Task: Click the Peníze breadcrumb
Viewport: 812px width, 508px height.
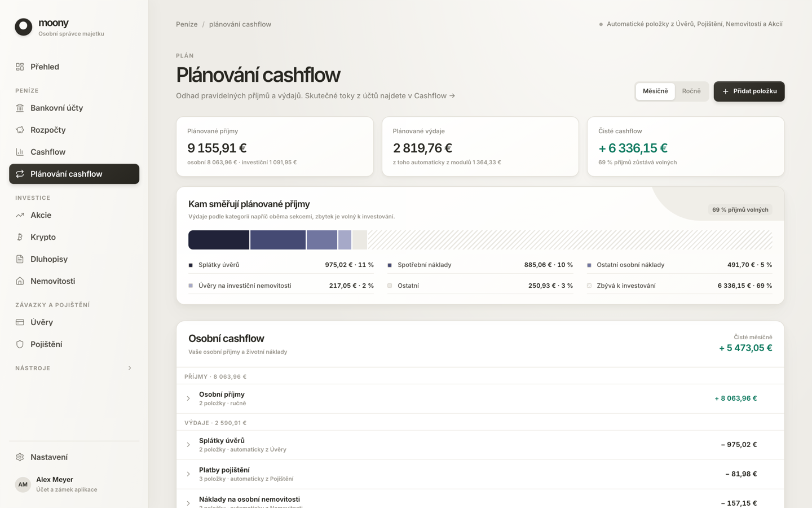Action: pyautogui.click(x=187, y=24)
